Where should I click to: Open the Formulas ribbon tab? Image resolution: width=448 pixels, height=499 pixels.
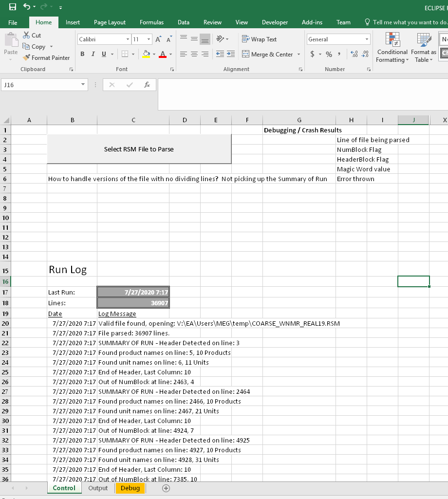coord(151,22)
